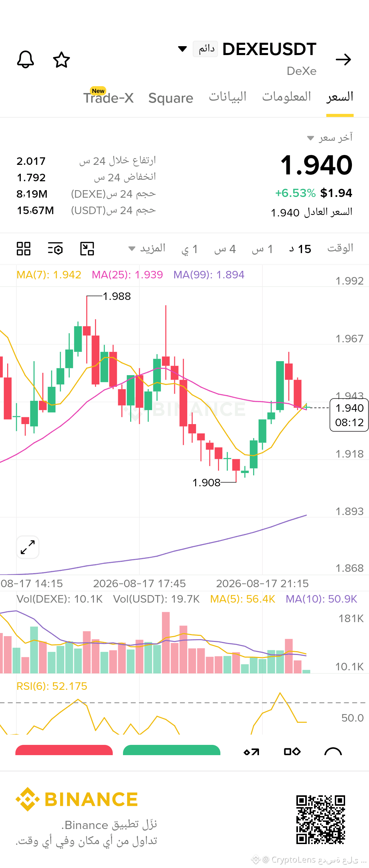Screen dimensions: 369x868
Task: Select the 1 س timeframe
Action: click(262, 249)
